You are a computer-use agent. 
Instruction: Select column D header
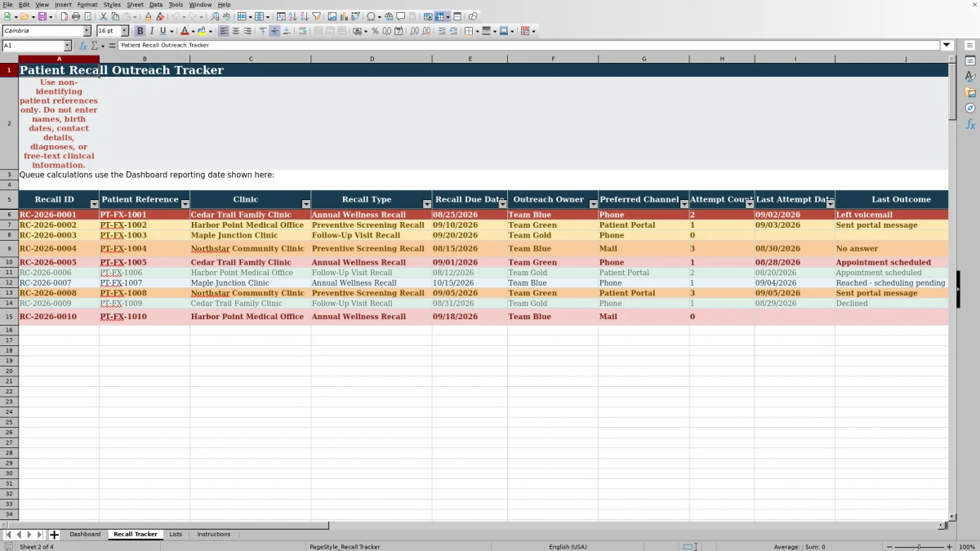[372, 59]
